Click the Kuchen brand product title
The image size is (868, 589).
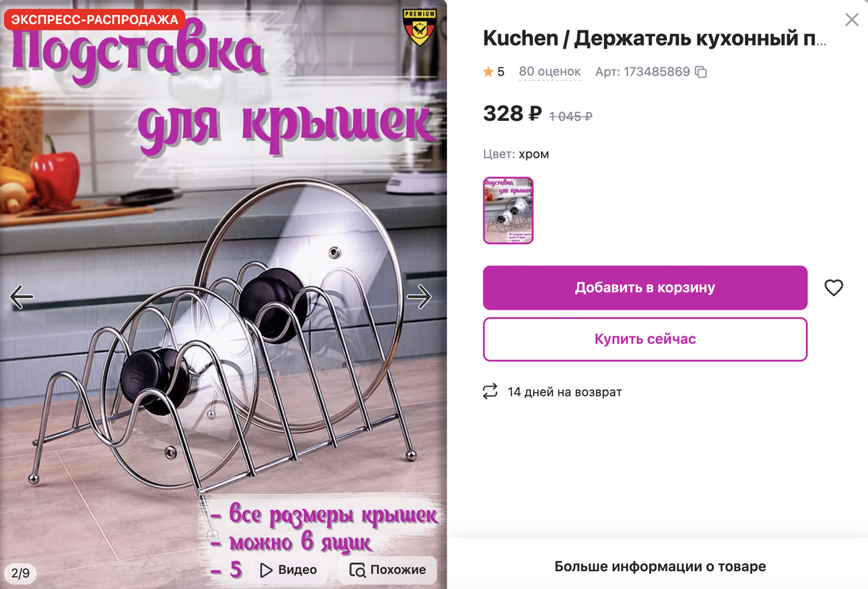[655, 38]
